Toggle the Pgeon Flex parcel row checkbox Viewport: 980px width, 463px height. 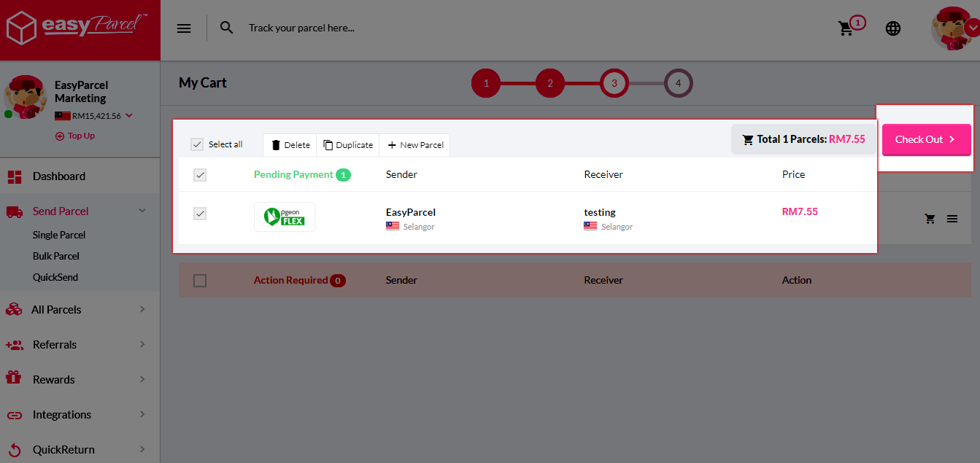pyautogui.click(x=200, y=214)
